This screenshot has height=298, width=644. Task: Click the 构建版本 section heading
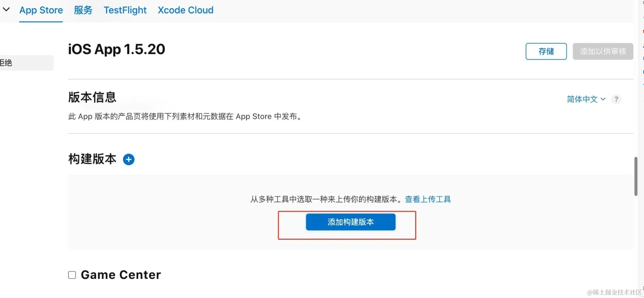(92, 159)
